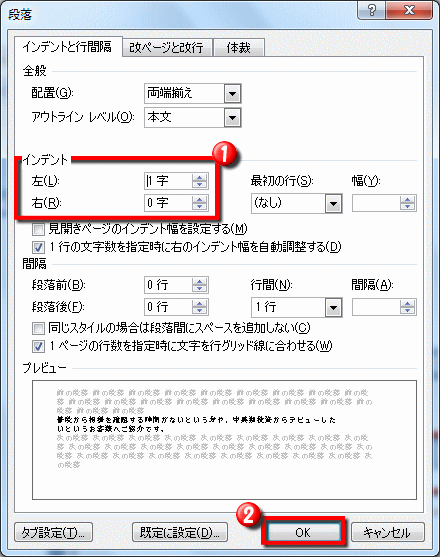The width and height of the screenshot is (440, 557).
Task: Increase the left indent 左(L) spinner up arrow
Action: [199, 178]
